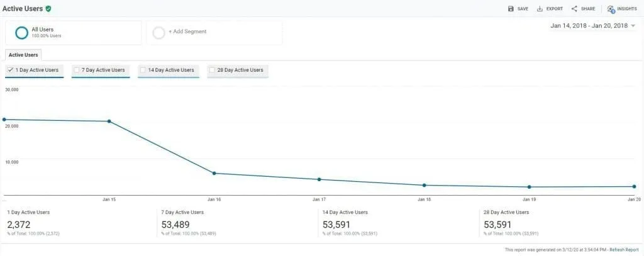Click the Jan 16 x-axis label
This screenshot has width=644, height=256.
[x=214, y=199]
